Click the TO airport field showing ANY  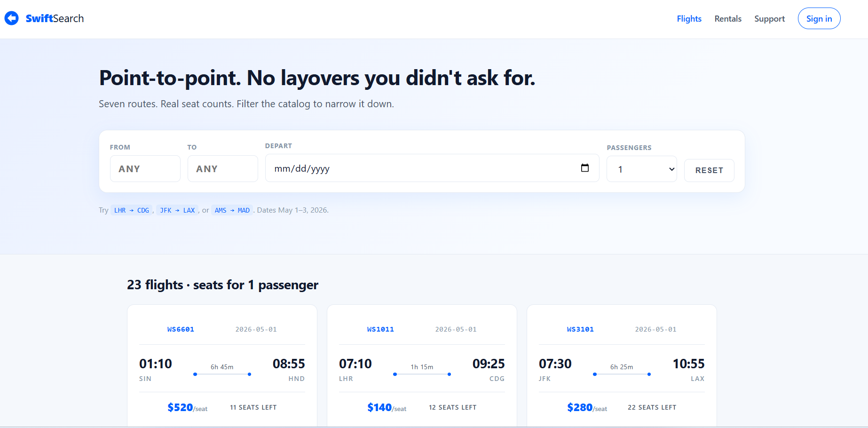point(222,168)
